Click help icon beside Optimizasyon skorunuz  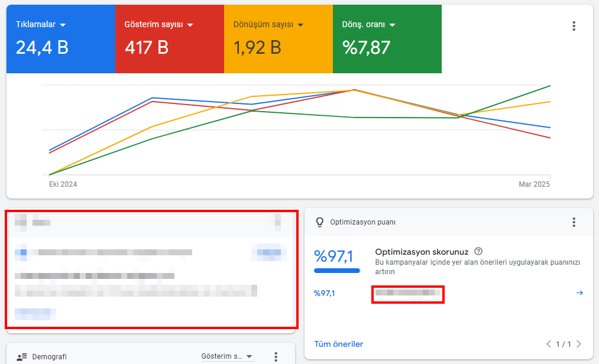tap(478, 251)
